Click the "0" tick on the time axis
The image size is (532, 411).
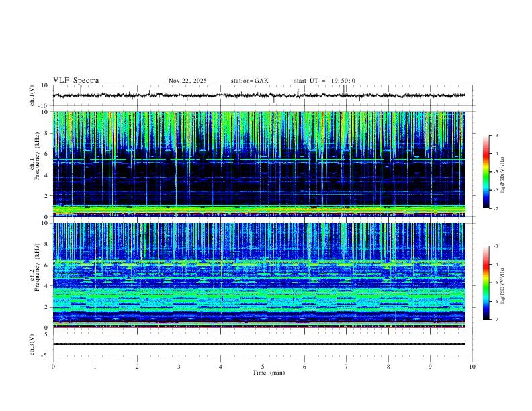point(53,367)
